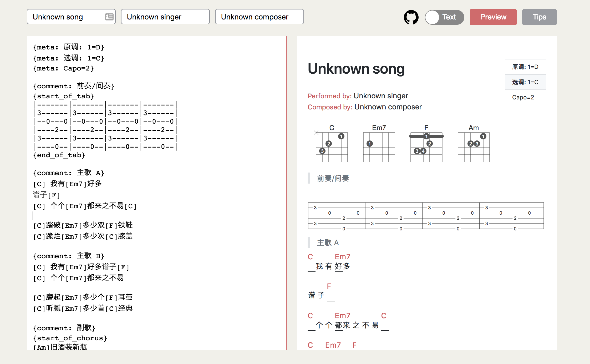Click the rendered guitar tab staff
590x364 pixels.
coord(426,216)
